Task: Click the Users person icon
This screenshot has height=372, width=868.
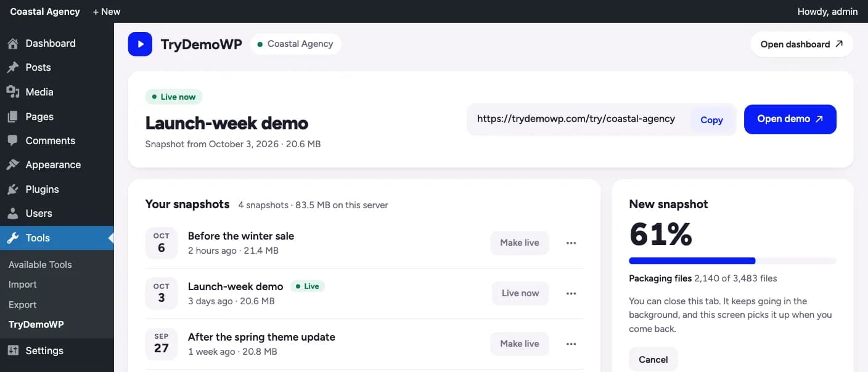Action: point(12,214)
